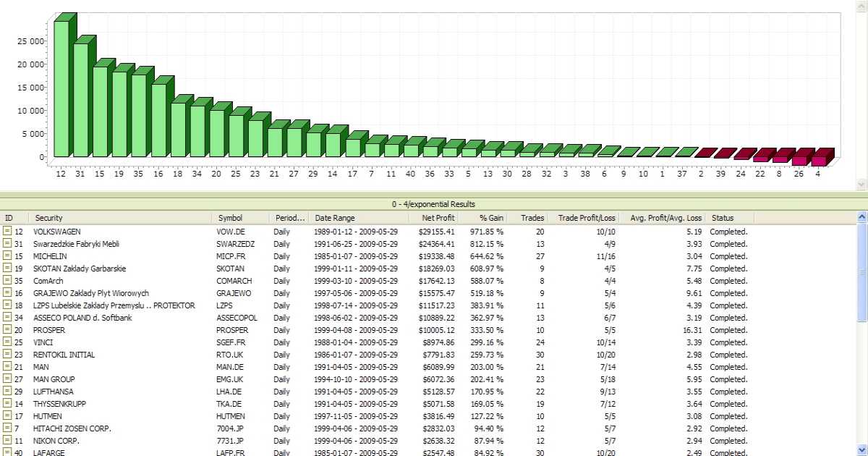Click the icon for the PROSPER row
Viewport: 868px width, 456px height.
[8, 330]
